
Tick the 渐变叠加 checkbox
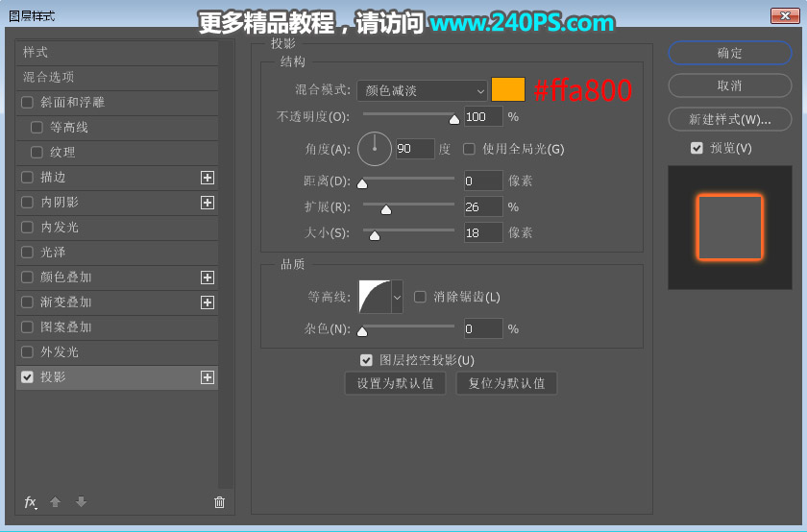27,302
